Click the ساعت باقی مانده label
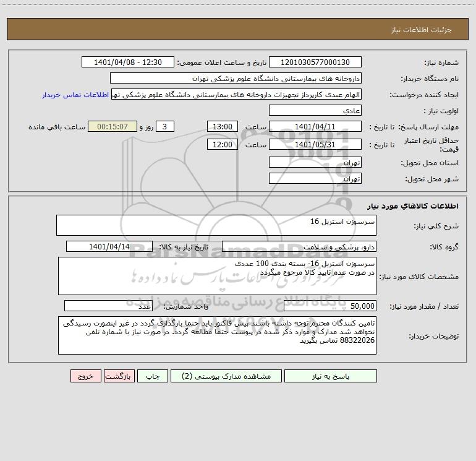Image resolution: width=476 pixels, height=461 pixels. click(x=57, y=127)
